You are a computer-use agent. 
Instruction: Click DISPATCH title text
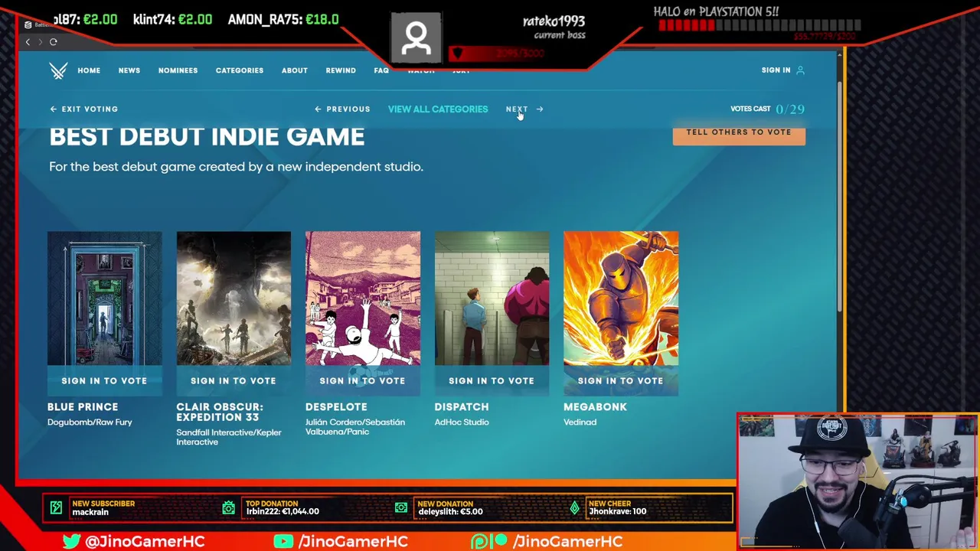(x=462, y=407)
